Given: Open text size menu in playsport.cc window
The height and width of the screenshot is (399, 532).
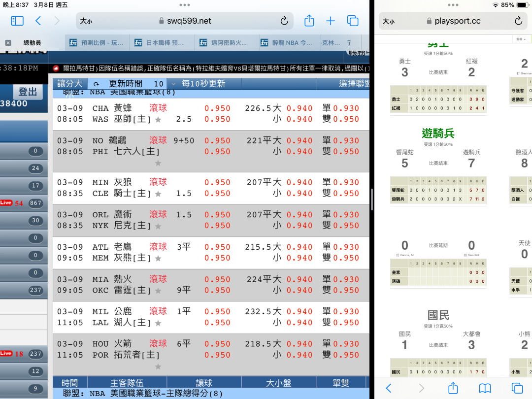Looking at the screenshot, I should [x=389, y=21].
